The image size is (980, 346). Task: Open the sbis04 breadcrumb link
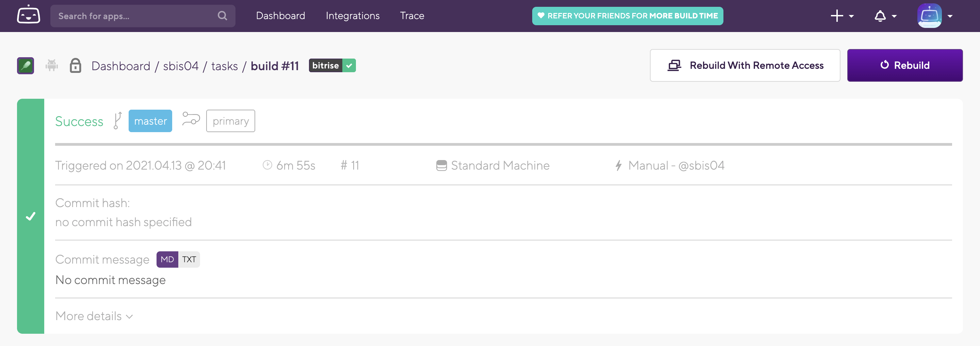(181, 65)
